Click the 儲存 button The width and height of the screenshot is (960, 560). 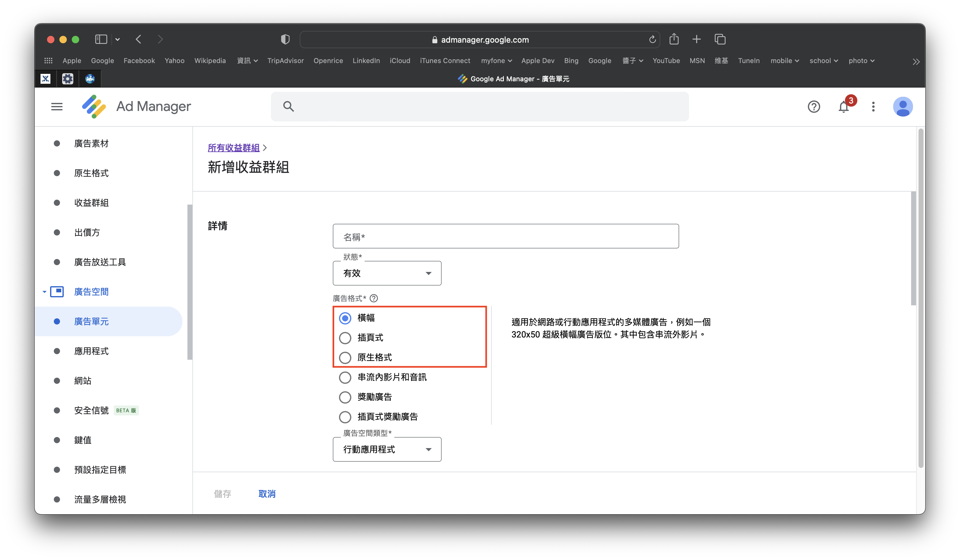tap(222, 494)
